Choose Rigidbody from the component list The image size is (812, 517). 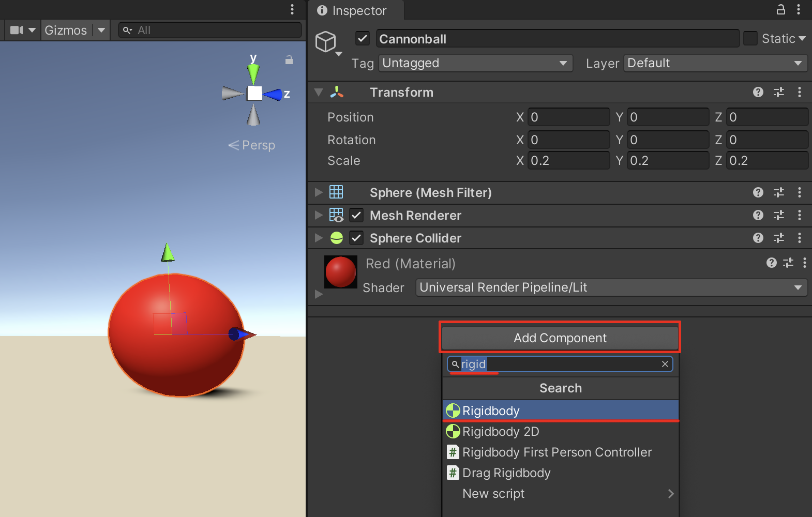[491, 411]
